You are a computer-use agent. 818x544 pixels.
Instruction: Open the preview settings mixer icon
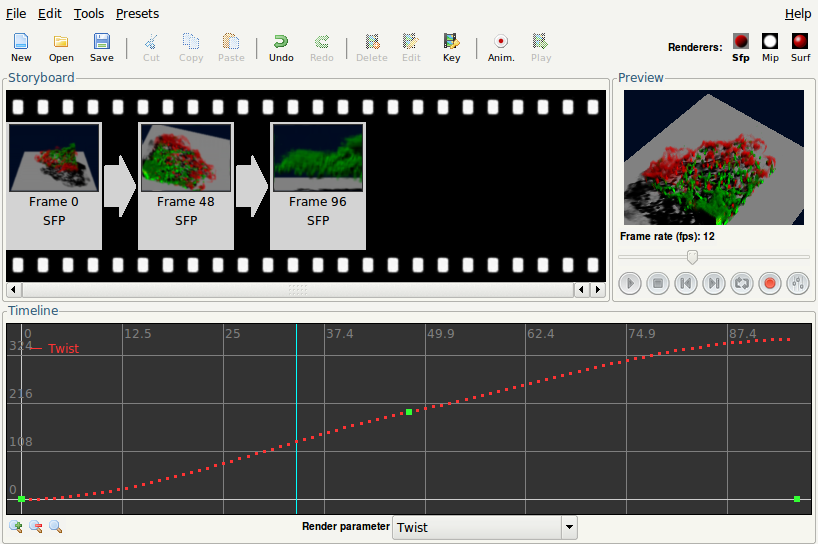pos(797,283)
